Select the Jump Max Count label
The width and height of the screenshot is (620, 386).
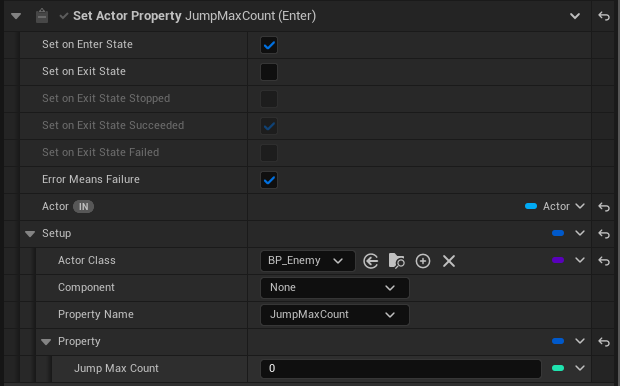click(116, 369)
